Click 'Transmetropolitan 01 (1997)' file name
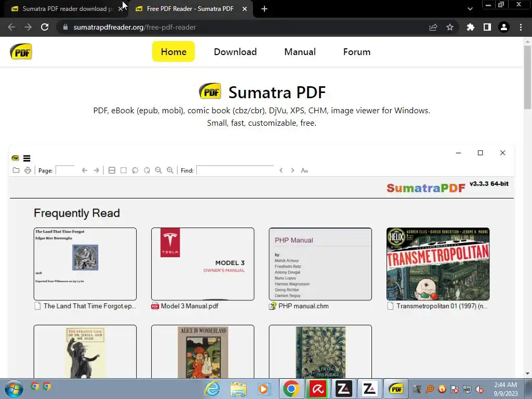The height and width of the screenshot is (399, 532). click(x=442, y=306)
